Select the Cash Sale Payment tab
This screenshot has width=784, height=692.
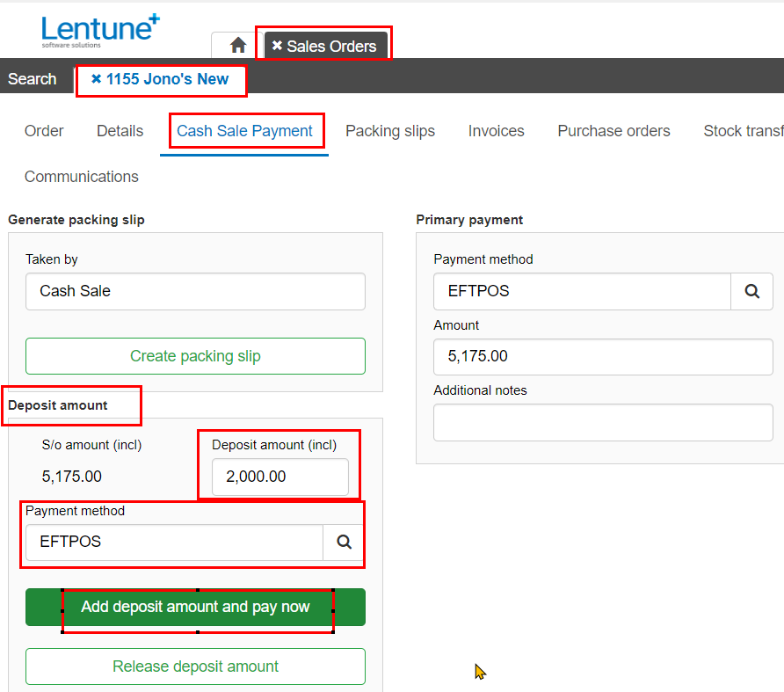(244, 131)
